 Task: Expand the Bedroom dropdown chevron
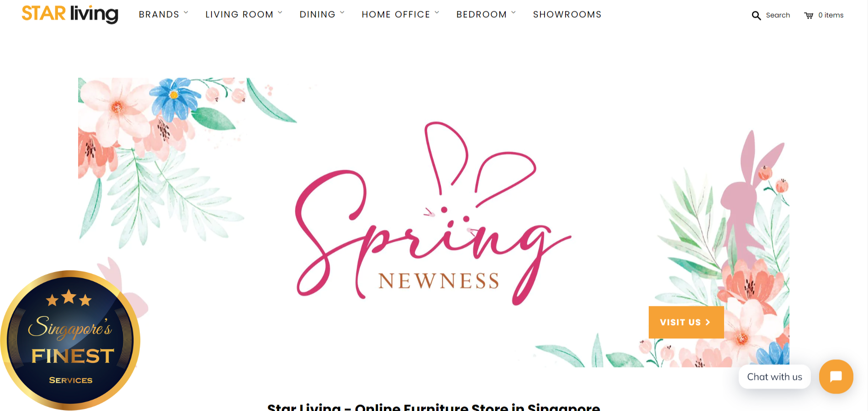pyautogui.click(x=513, y=13)
